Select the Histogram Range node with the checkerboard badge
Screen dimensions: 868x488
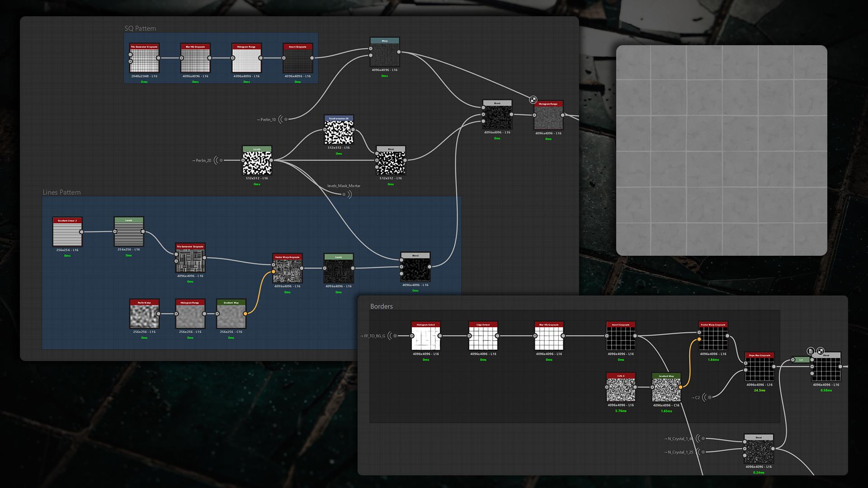[x=548, y=115]
